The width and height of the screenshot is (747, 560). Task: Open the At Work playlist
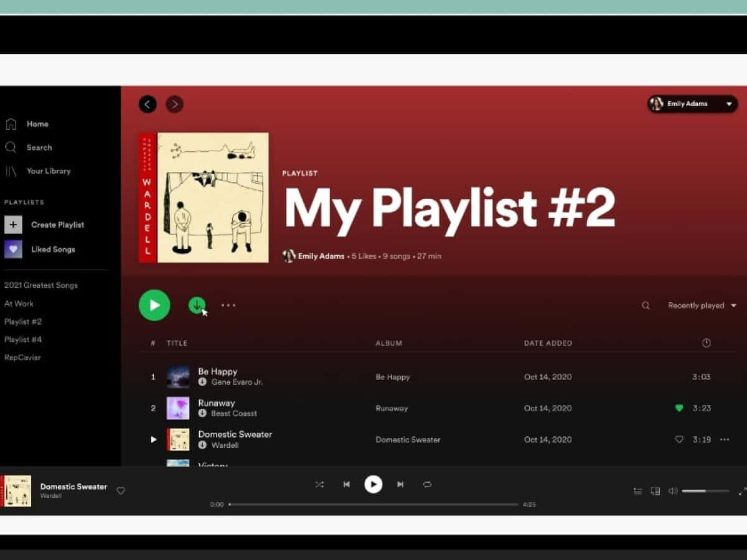coord(19,304)
